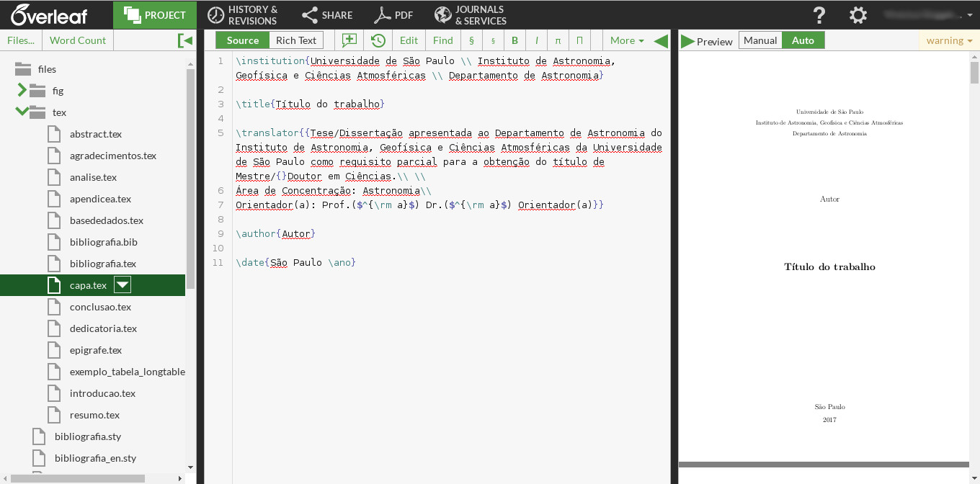Open bibliografia.bib from the file tree
This screenshot has width=980, height=484.
pos(104,242)
